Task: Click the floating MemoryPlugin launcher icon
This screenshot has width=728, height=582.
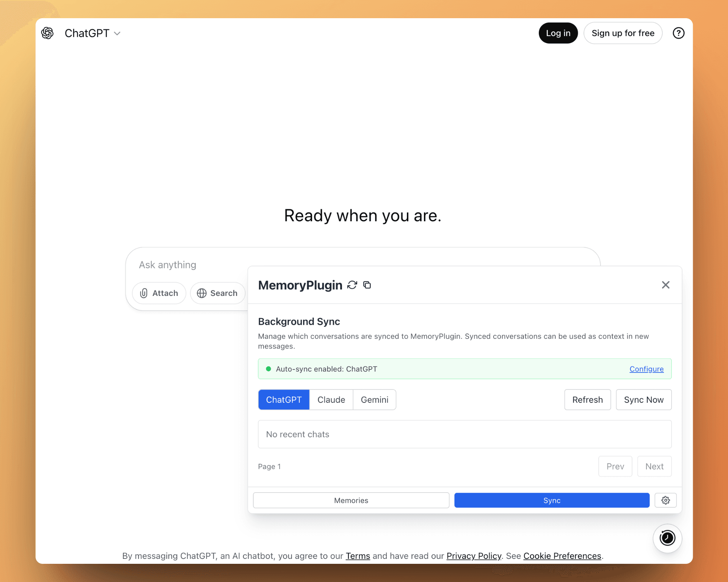Action: 667,538
